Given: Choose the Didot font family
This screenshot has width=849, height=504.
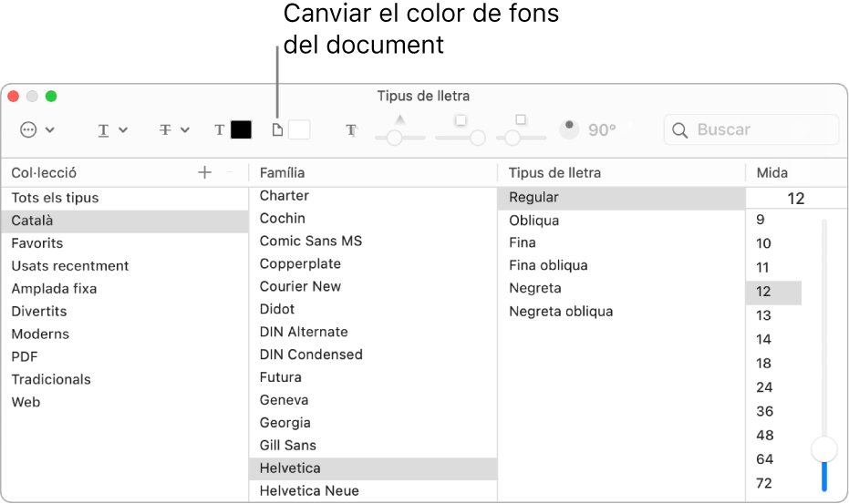Looking at the screenshot, I should coord(373,310).
